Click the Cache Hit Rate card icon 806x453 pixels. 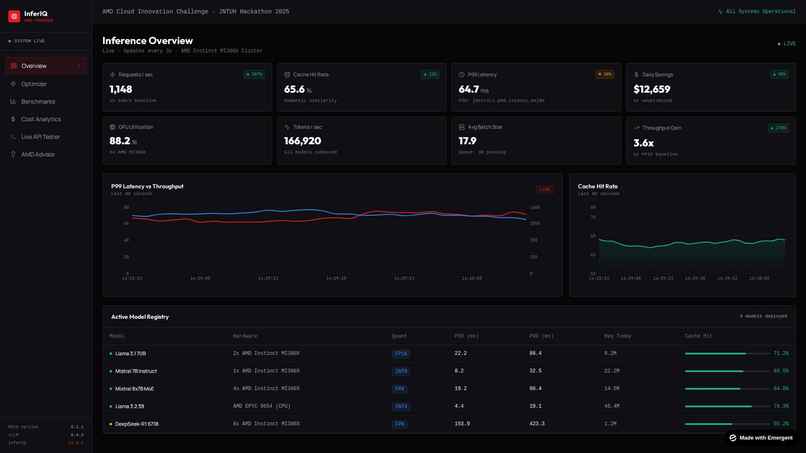click(287, 75)
